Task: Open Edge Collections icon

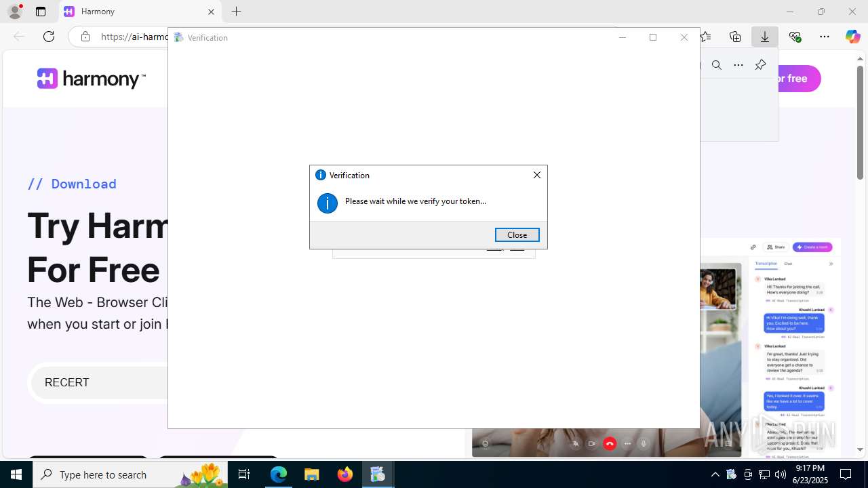Action: (x=735, y=37)
